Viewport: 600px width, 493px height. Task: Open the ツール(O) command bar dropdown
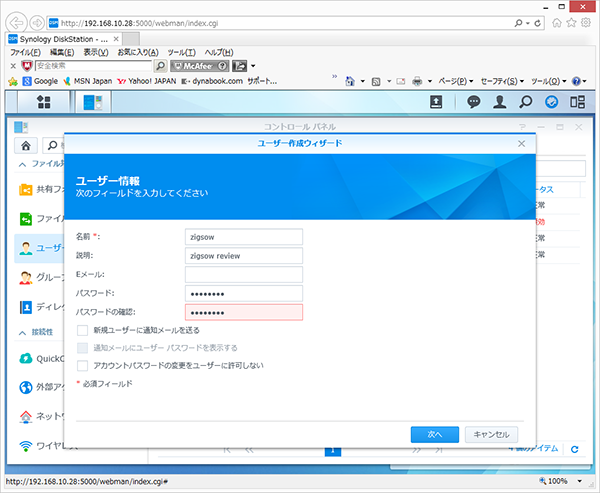(x=549, y=81)
